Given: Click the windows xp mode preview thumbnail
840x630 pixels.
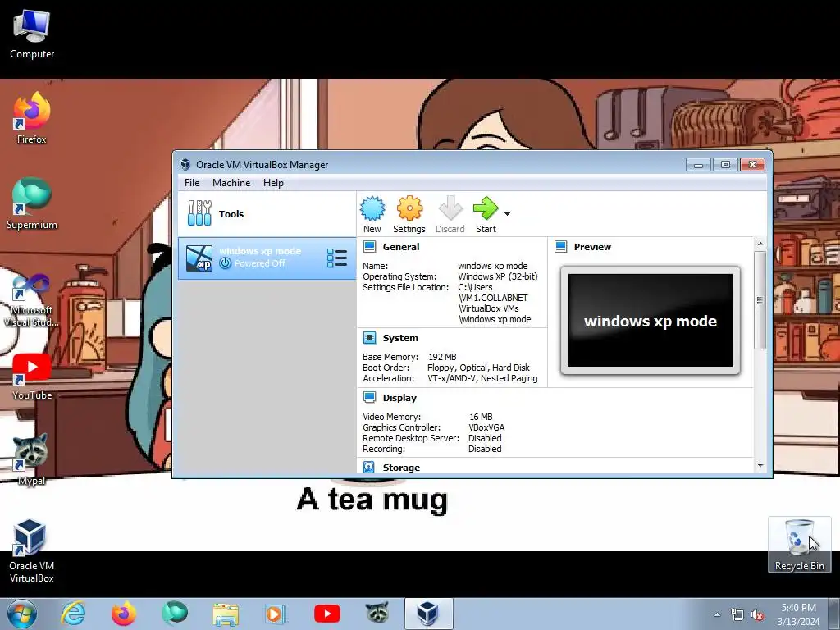Looking at the screenshot, I should coord(651,321).
